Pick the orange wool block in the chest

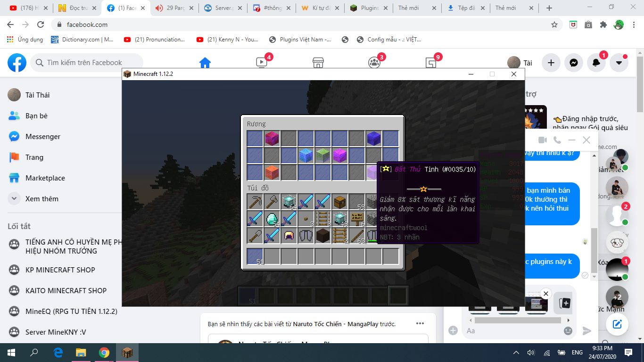point(272,173)
